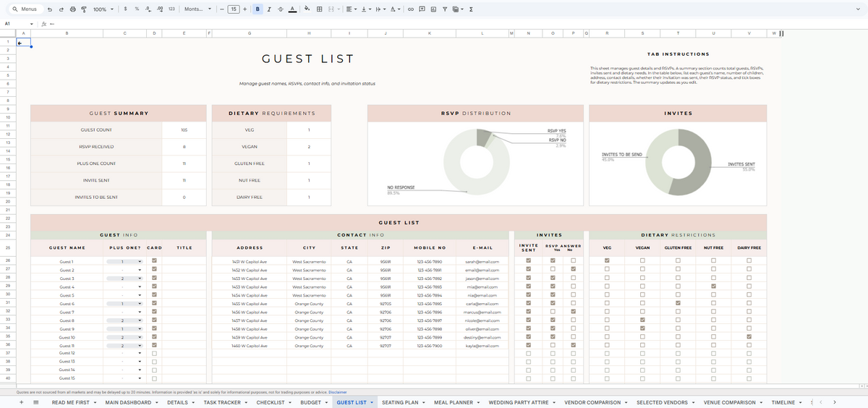
Task: Toggle Veg checkbox for Guest 1
Action: [607, 261]
